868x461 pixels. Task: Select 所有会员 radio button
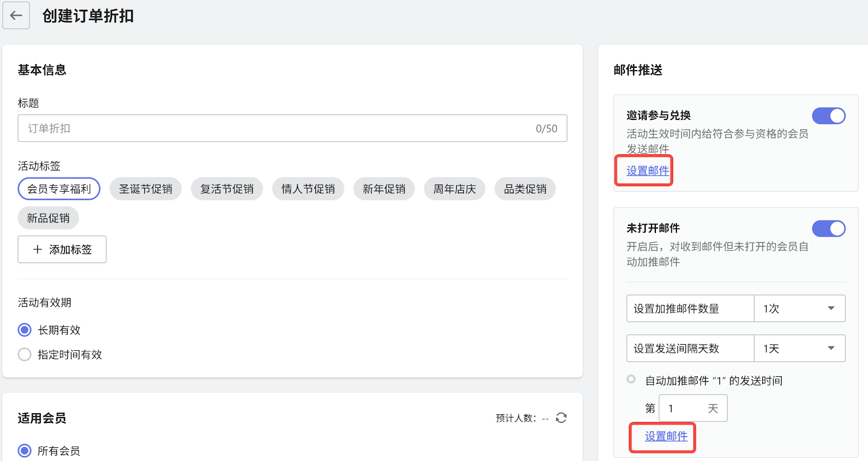25,451
